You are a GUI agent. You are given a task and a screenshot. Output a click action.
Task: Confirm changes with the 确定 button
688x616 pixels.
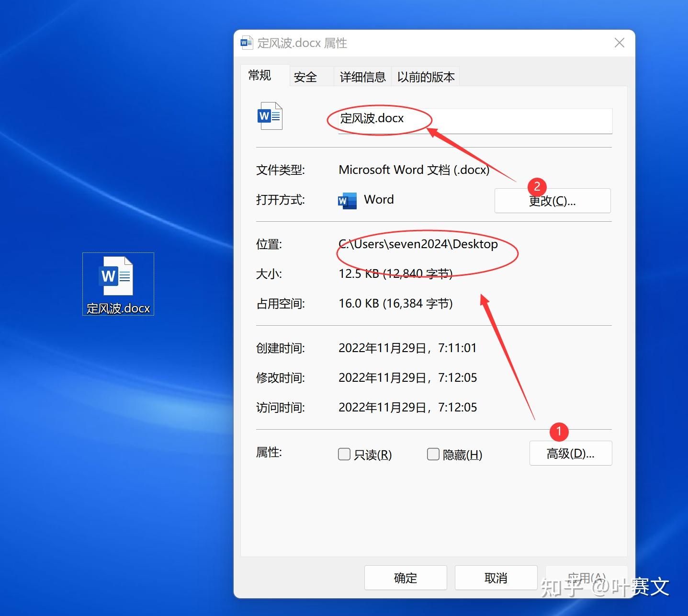(x=405, y=578)
